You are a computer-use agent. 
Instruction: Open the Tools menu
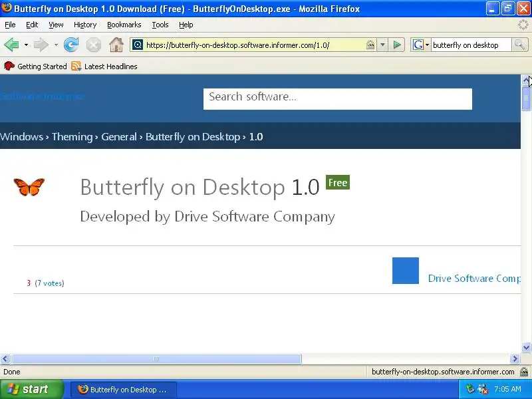click(x=160, y=25)
